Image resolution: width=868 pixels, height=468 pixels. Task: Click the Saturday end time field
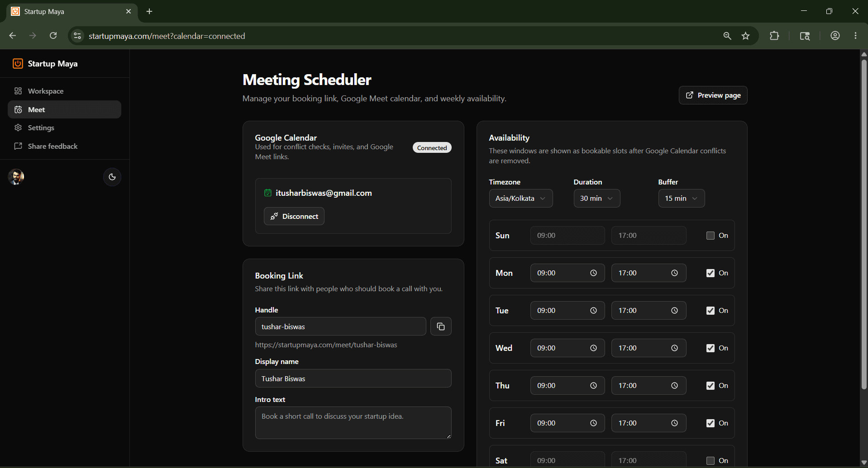(649, 459)
